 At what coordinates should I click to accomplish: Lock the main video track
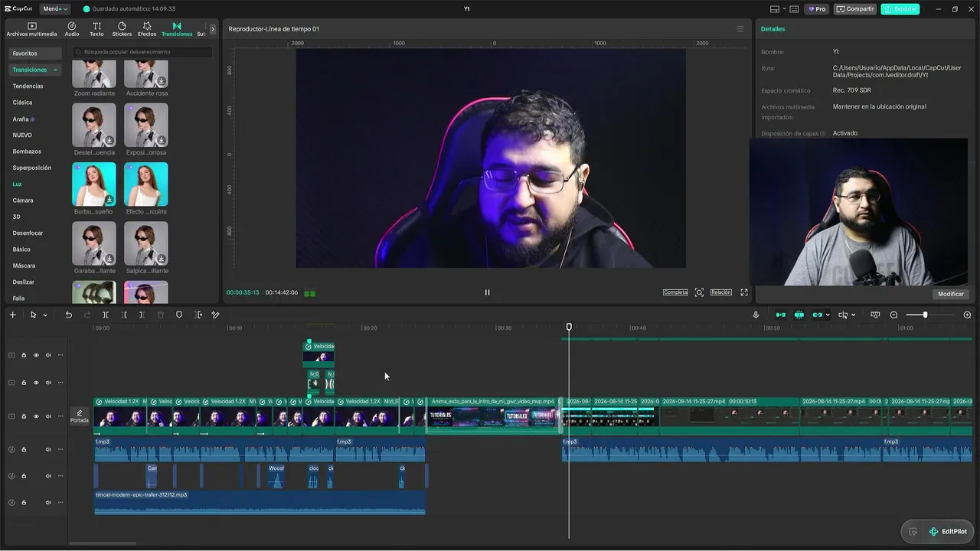click(24, 416)
